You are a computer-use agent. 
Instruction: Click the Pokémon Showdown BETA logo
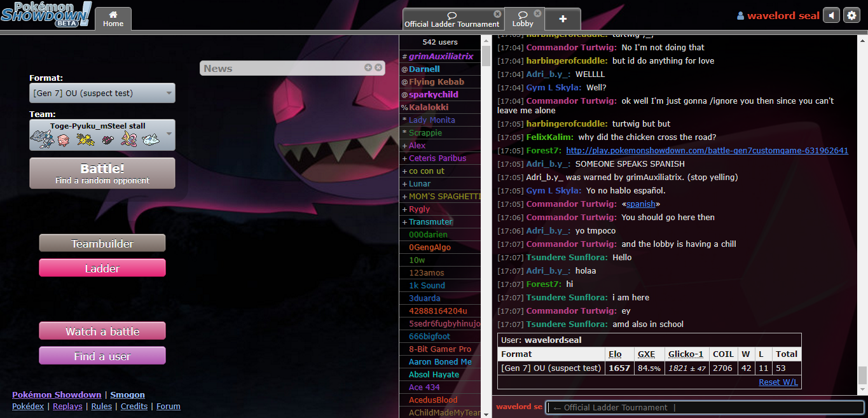pyautogui.click(x=46, y=14)
